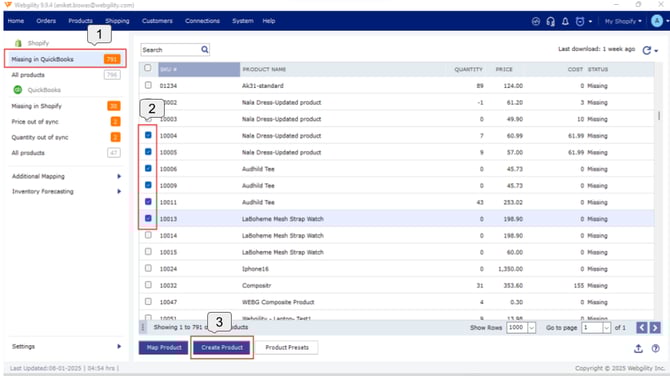Image resolution: width=670 pixels, height=376 pixels.
Task: Sort by PRICE column header
Action: [x=504, y=69]
